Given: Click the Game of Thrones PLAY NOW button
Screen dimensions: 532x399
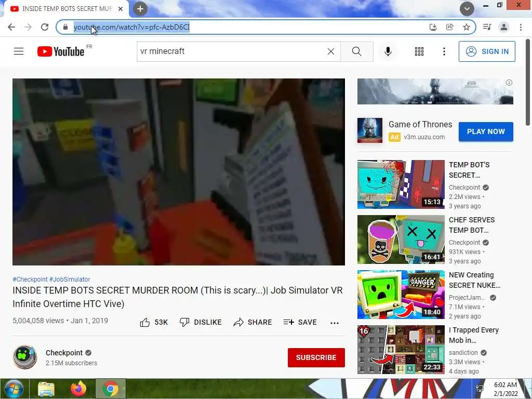Looking at the screenshot, I should coord(486,131).
